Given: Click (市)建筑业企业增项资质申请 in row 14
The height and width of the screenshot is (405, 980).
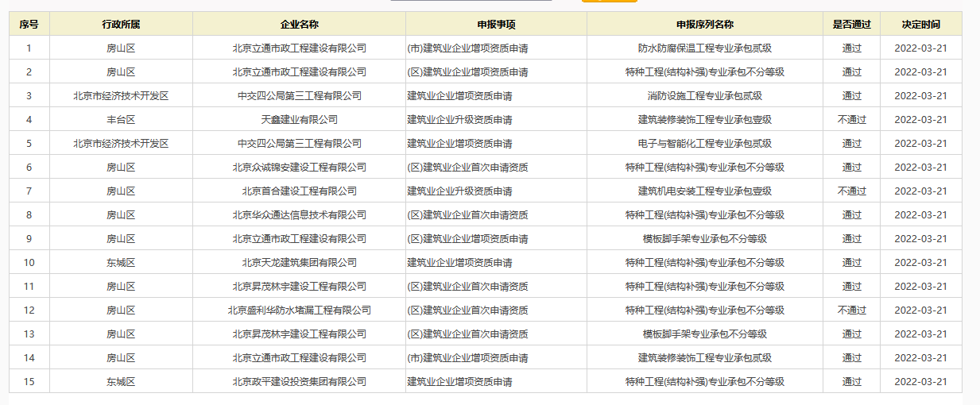Looking at the screenshot, I should click(467, 358).
